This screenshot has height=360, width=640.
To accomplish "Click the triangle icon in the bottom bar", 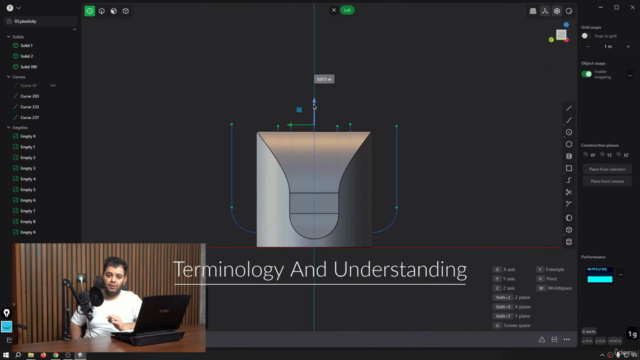I will pos(542,340).
